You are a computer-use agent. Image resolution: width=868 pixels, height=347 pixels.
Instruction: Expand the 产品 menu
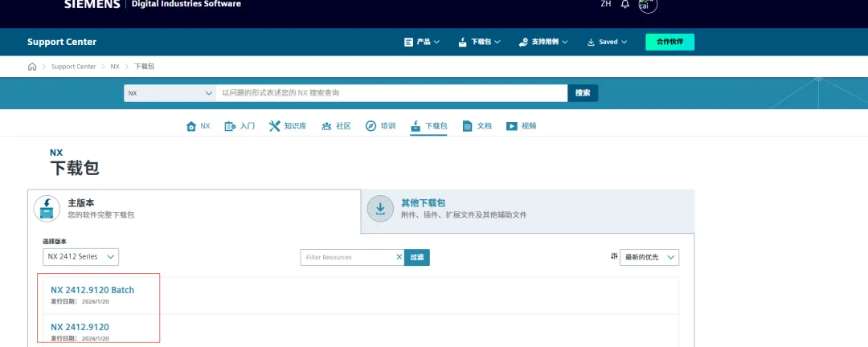pyautogui.click(x=422, y=42)
